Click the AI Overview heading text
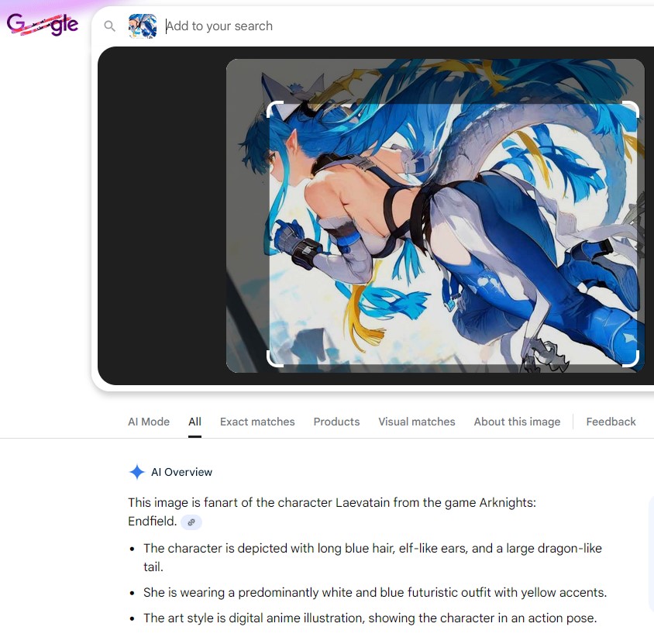654x644 pixels. (x=181, y=472)
